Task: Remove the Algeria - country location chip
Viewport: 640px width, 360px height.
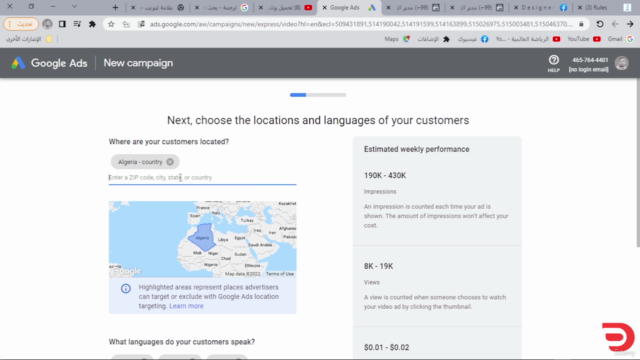Action: click(170, 162)
